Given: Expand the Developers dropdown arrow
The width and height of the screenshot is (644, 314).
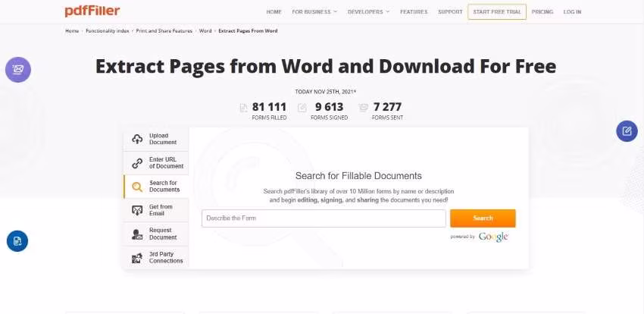Looking at the screenshot, I should point(388,12).
